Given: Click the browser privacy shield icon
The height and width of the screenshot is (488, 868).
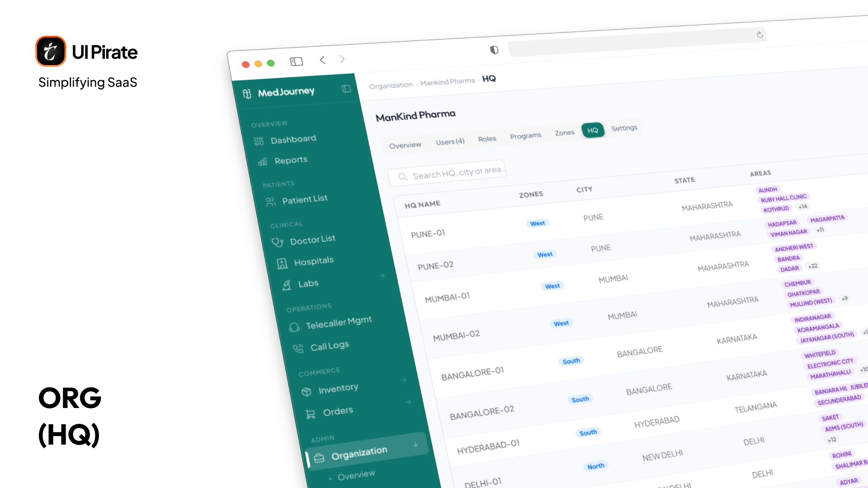Looking at the screenshot, I should (x=494, y=50).
